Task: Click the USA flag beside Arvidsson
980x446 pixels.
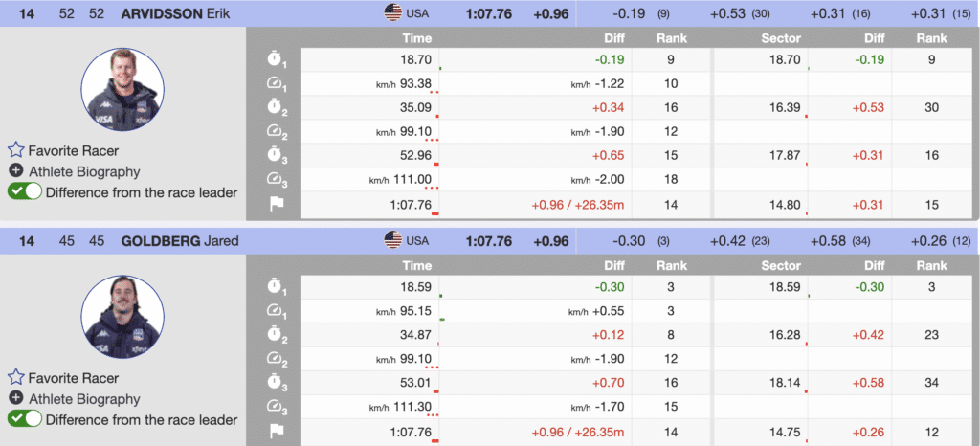Action: (393, 12)
